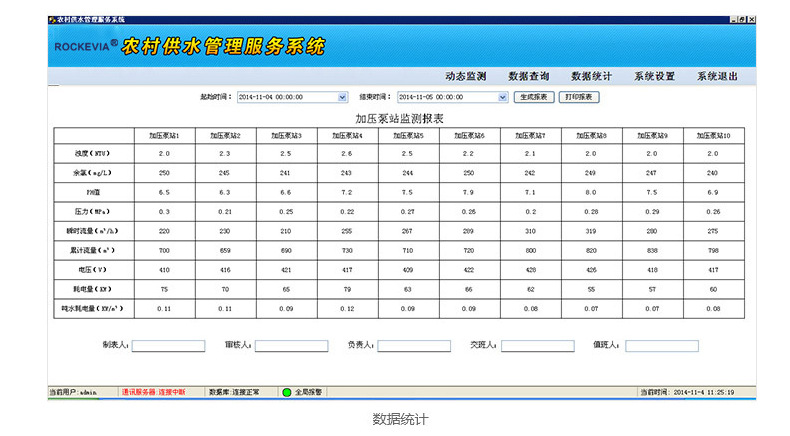Select the 加压泵站10 column header
Image resolution: width=790 pixels, height=436 pixels.
(x=713, y=136)
